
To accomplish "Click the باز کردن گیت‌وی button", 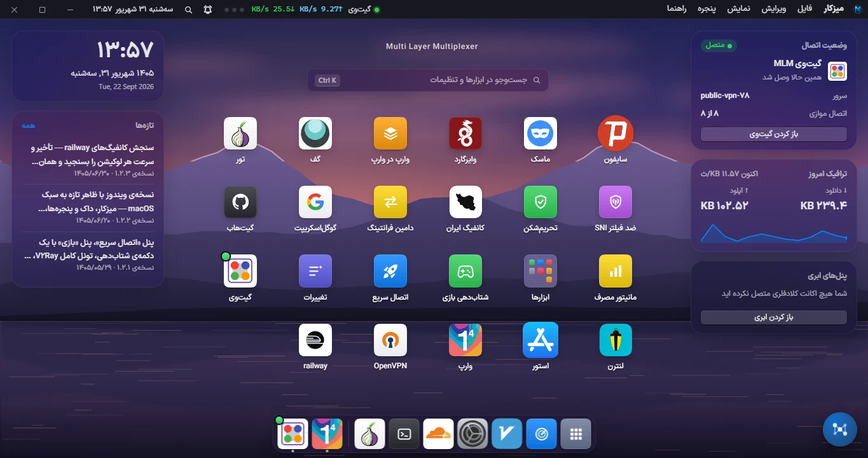I will tap(774, 134).
